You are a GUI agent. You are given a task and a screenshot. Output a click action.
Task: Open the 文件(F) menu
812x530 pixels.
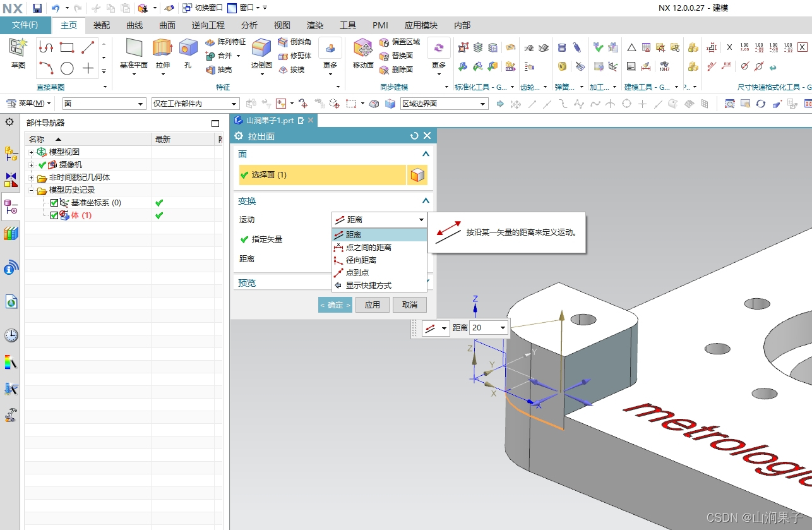click(x=25, y=25)
